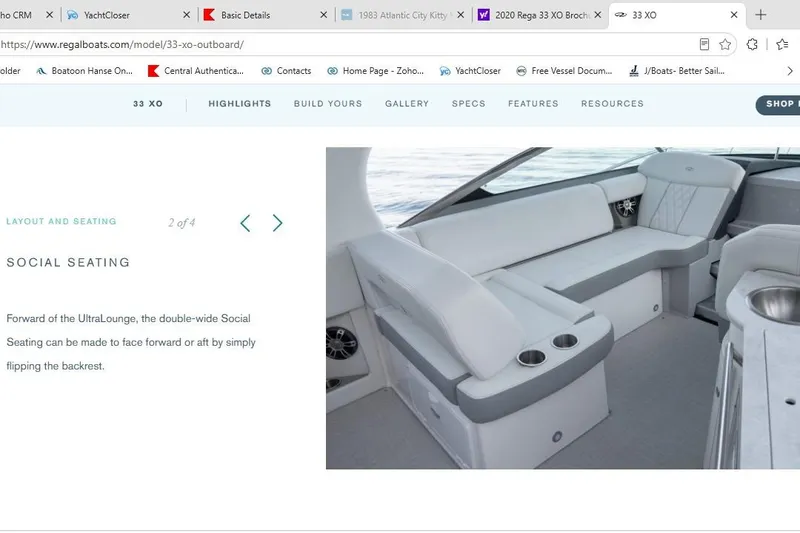The height and width of the screenshot is (533, 800).
Task: Open Home Page - Zoho bookmark
Action: pos(376,71)
